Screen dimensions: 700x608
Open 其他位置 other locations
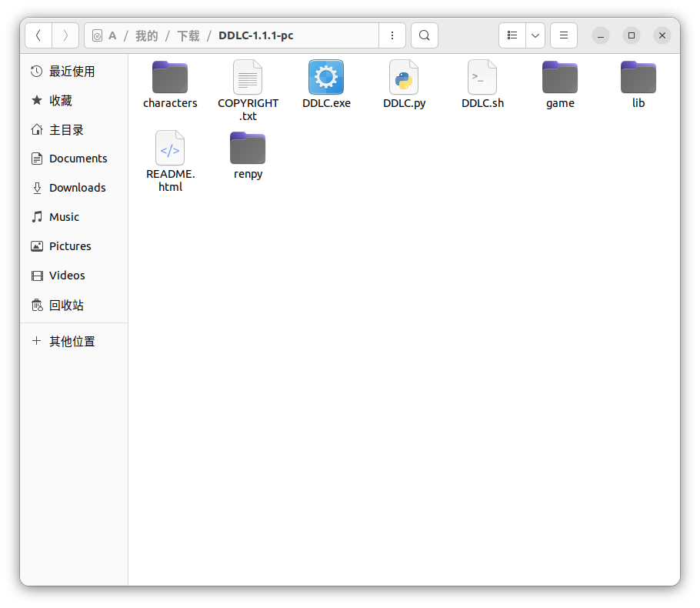pyautogui.click(x=74, y=341)
